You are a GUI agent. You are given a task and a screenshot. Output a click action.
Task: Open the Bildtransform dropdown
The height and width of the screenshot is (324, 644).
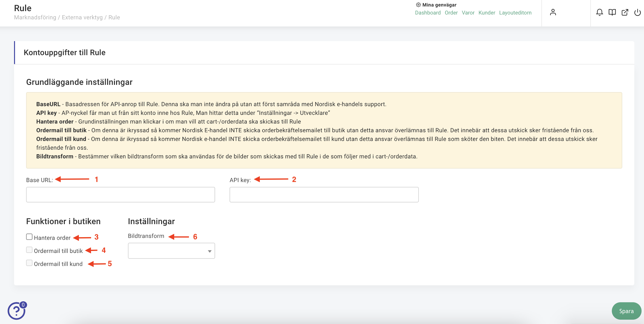click(x=171, y=251)
